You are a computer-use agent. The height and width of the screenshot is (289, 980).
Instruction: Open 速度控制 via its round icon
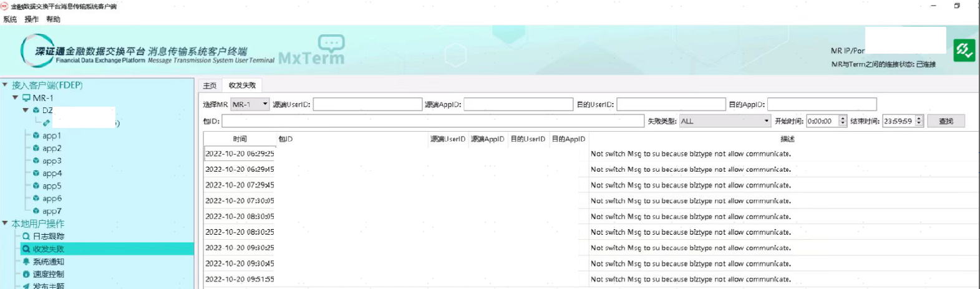(x=26, y=274)
